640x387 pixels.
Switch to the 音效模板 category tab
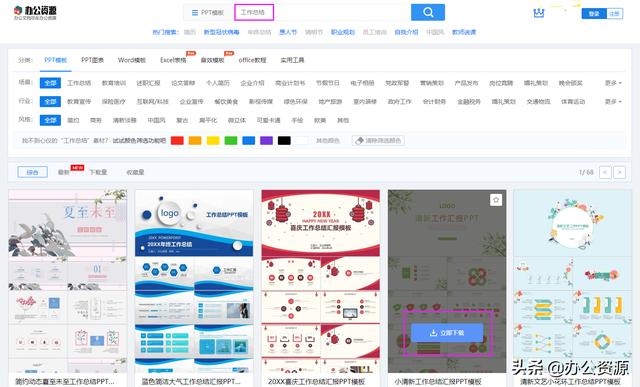click(x=212, y=60)
